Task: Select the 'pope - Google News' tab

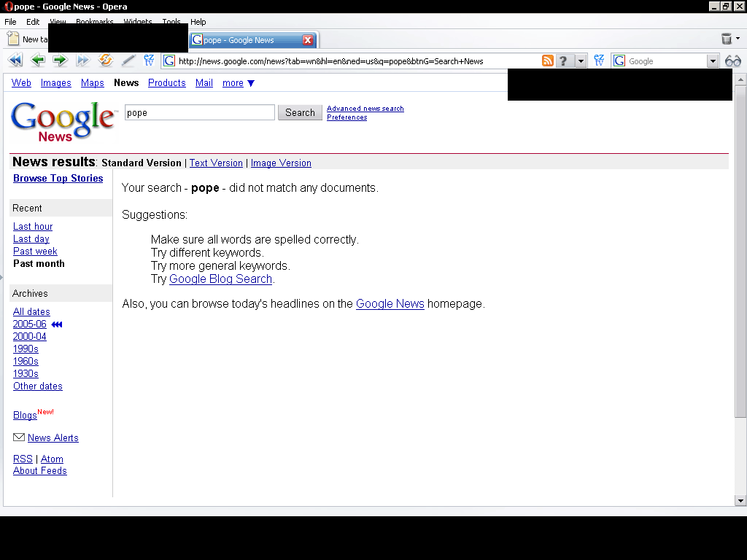Action: coord(254,40)
